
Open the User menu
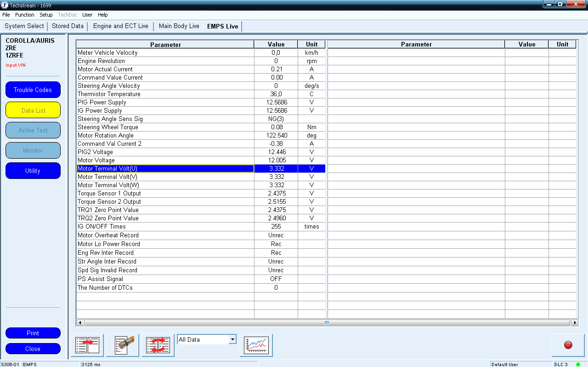87,15
